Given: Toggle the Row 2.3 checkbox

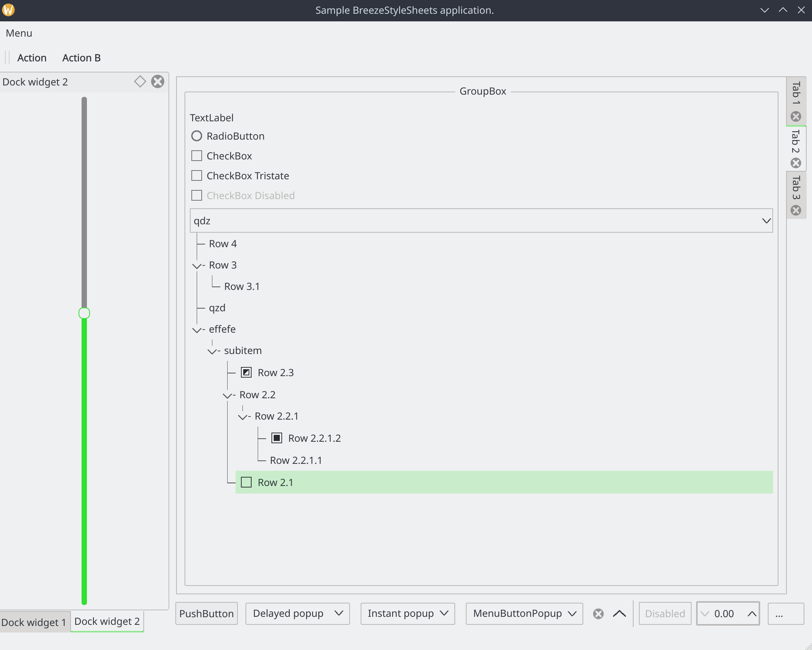Looking at the screenshot, I should tap(246, 372).
